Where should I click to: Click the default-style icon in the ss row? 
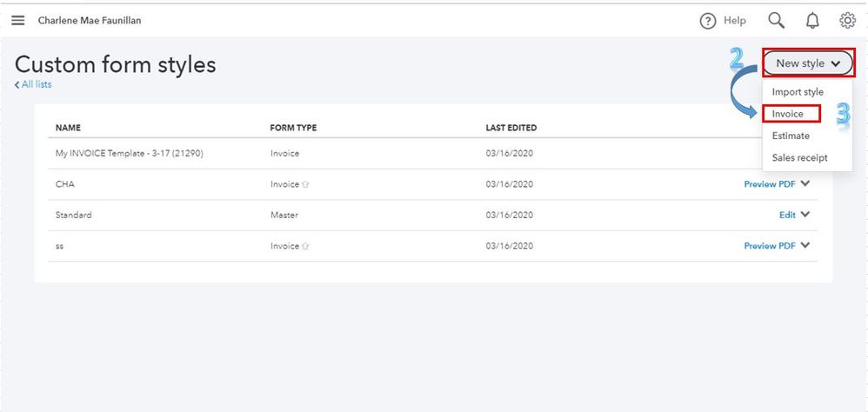(305, 245)
